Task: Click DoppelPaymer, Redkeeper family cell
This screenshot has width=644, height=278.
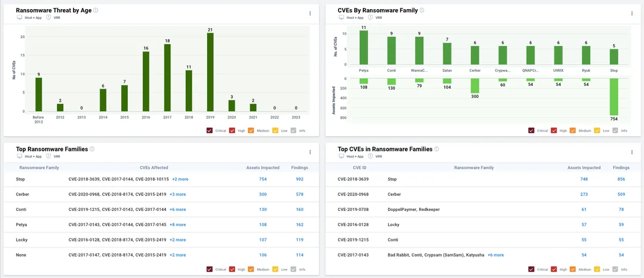Action: [414, 209]
